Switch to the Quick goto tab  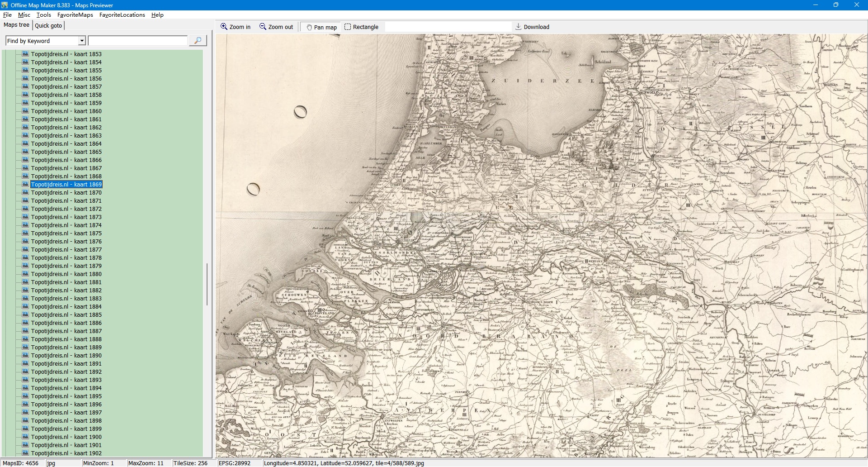(x=48, y=26)
